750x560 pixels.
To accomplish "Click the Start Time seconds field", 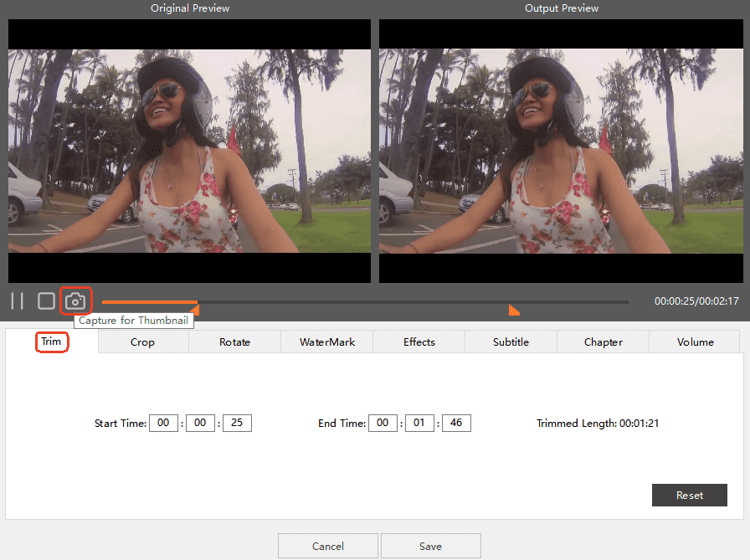I will pos(237,423).
